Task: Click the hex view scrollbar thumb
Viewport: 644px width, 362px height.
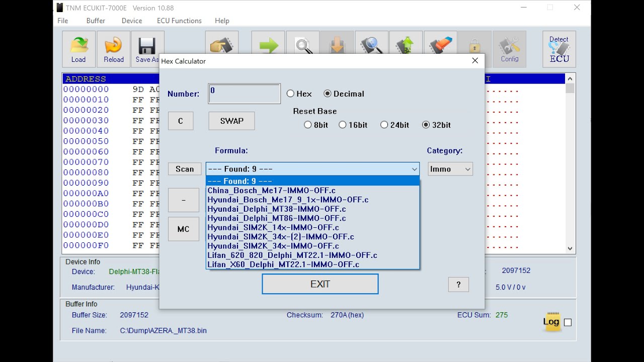Action: point(570,88)
